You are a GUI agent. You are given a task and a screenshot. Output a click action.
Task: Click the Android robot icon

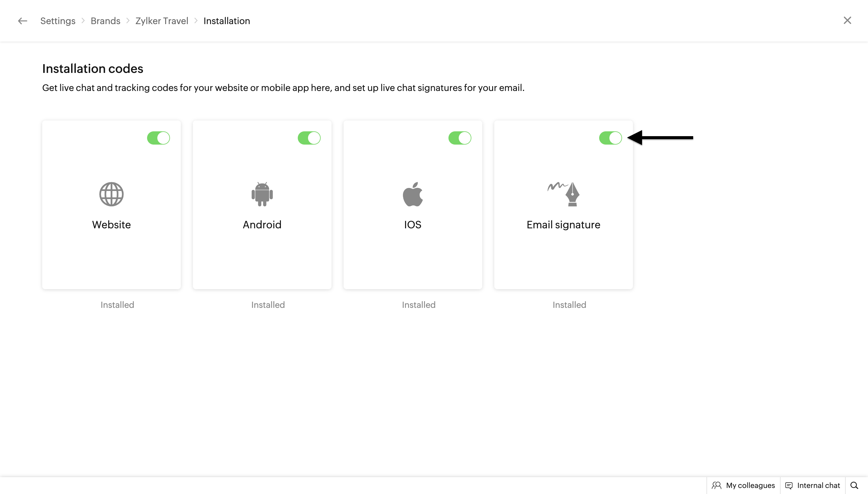pos(262,194)
